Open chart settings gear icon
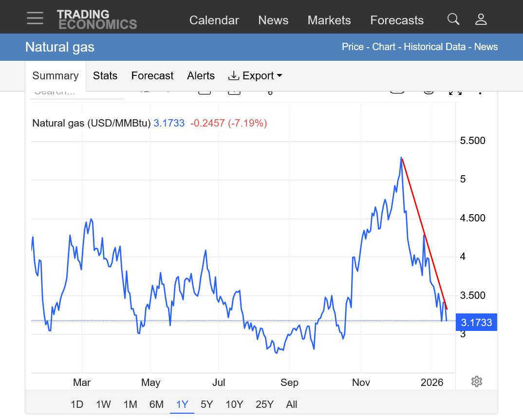This screenshot has width=523, height=420. (x=477, y=382)
